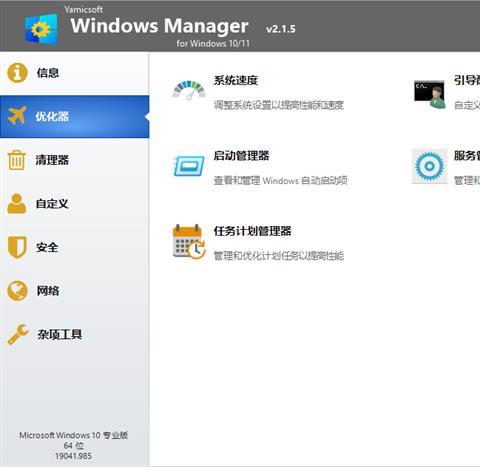This screenshot has height=467, width=480.
Task: Click the 任务计划管理器 description text
Action: click(278, 256)
